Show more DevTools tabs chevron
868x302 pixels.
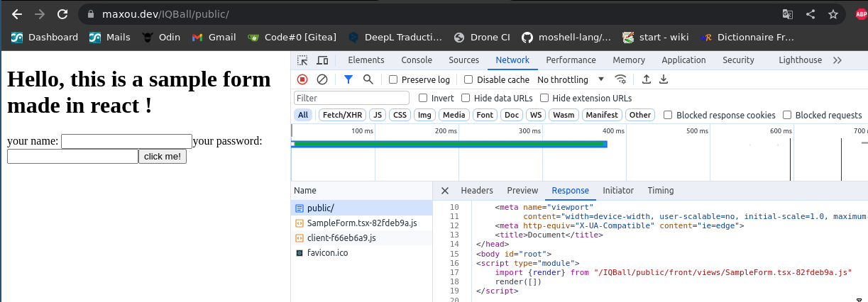837,60
